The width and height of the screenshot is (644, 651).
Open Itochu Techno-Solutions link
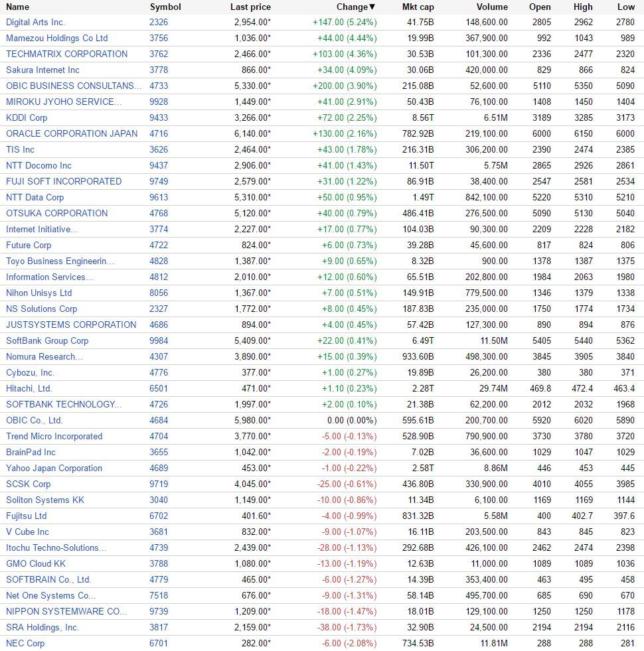[56, 547]
